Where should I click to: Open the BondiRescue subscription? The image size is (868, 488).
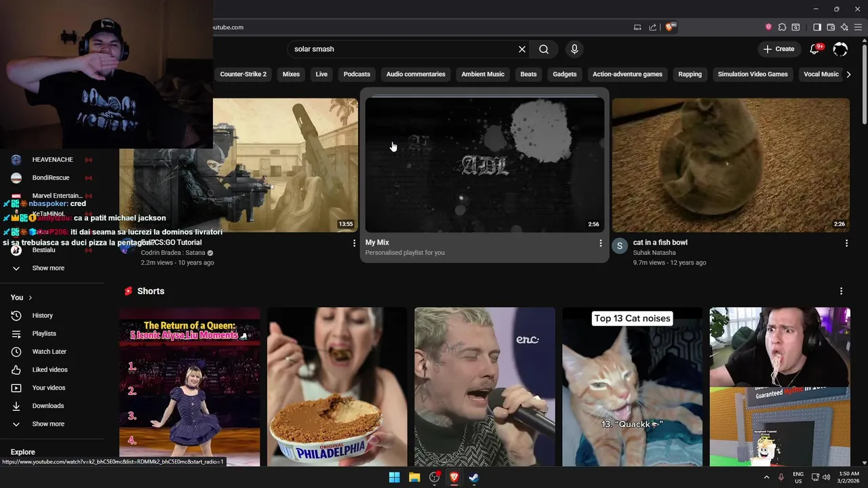coord(52,178)
